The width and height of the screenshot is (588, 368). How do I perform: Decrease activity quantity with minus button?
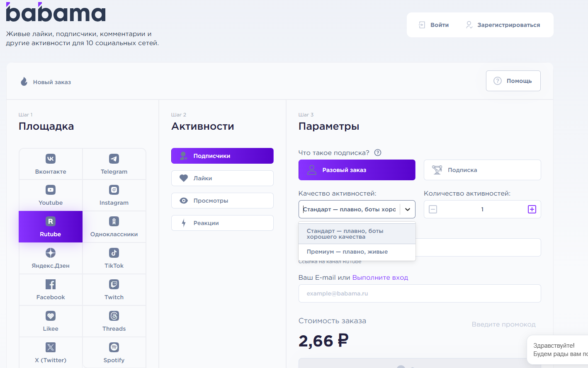pyautogui.click(x=433, y=209)
